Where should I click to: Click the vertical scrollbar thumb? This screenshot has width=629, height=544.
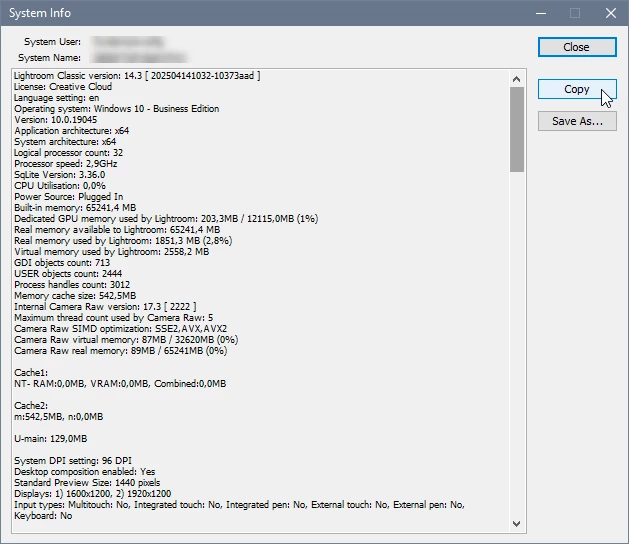(x=517, y=129)
